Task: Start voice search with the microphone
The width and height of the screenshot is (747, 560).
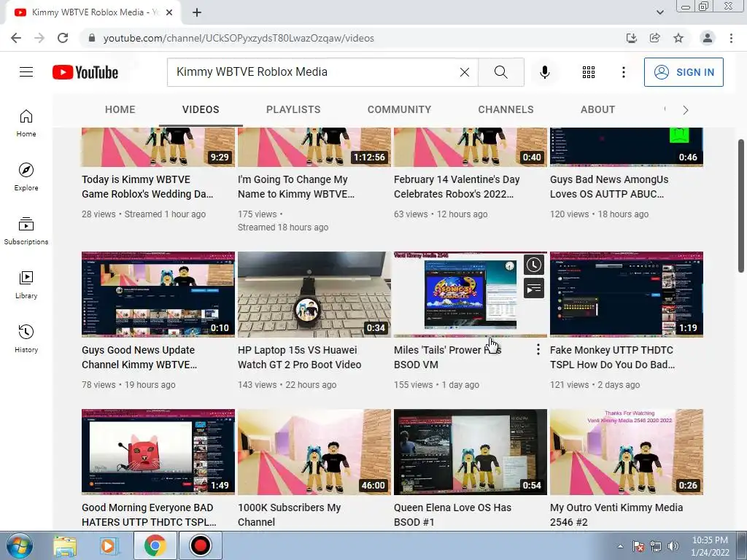Action: click(545, 72)
